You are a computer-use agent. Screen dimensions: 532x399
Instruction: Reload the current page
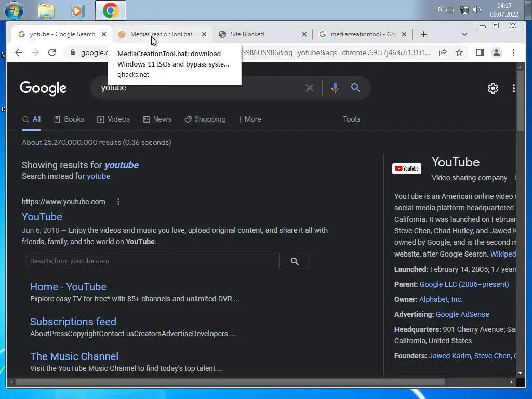pyautogui.click(x=52, y=52)
